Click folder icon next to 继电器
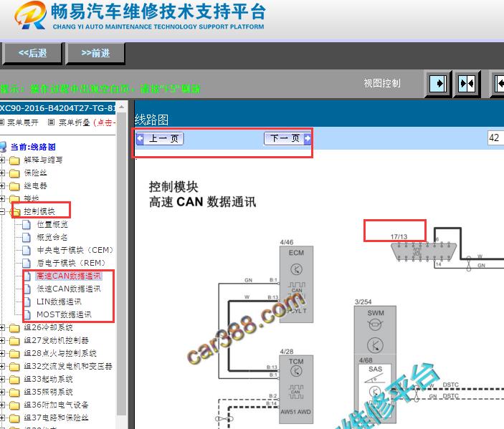The width and height of the screenshot is (504, 429). tap(14, 186)
